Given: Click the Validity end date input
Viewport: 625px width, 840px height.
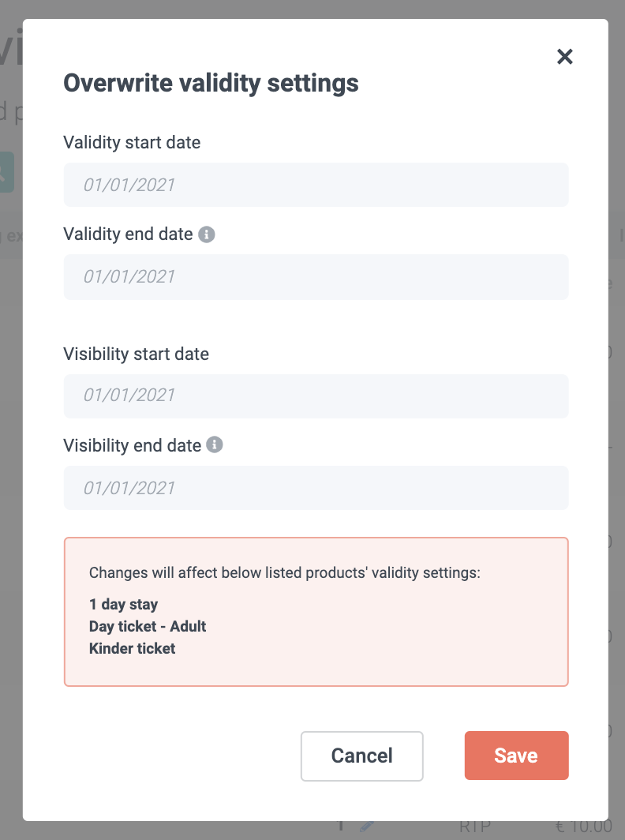Looking at the screenshot, I should tap(316, 276).
